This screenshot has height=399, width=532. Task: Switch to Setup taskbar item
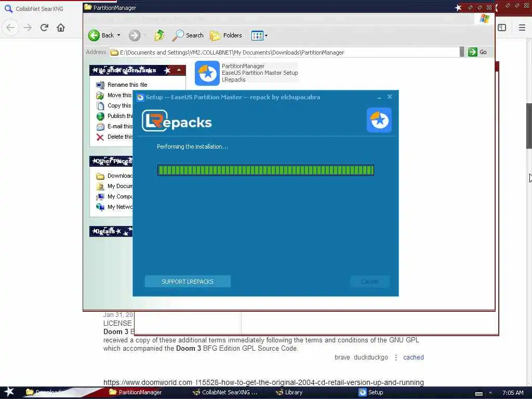pyautogui.click(x=371, y=392)
